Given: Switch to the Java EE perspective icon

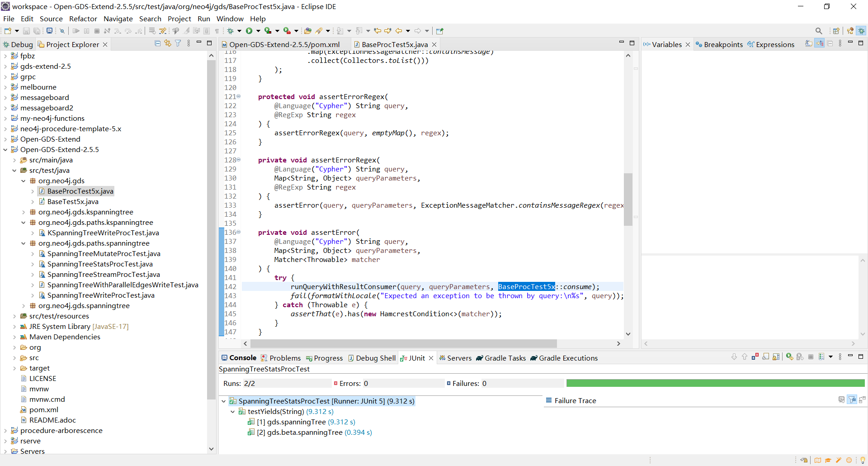Looking at the screenshot, I should (x=850, y=31).
